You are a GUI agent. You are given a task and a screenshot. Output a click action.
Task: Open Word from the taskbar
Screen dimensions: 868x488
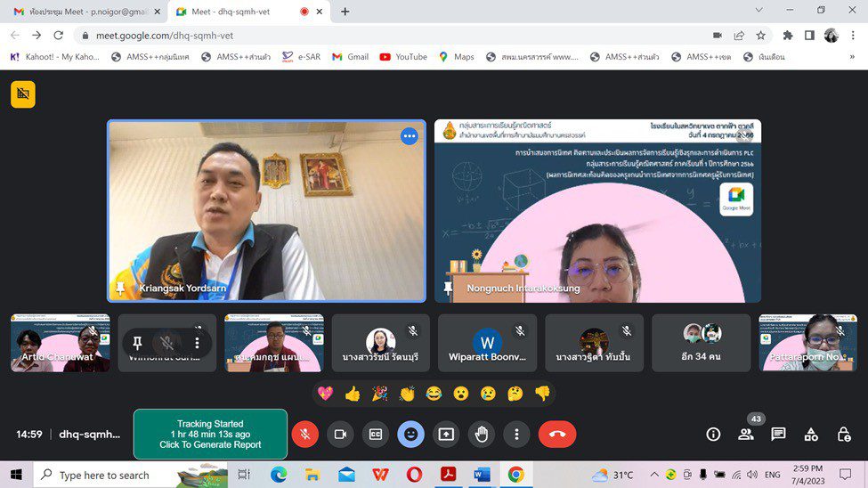tap(482, 475)
